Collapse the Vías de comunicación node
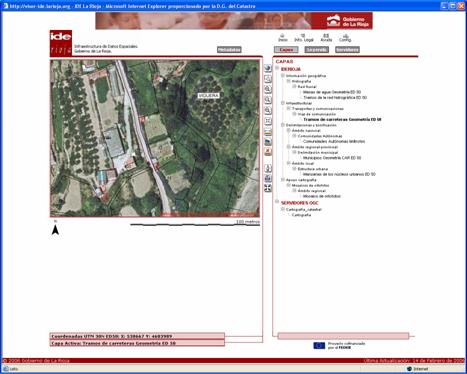 (x=294, y=114)
